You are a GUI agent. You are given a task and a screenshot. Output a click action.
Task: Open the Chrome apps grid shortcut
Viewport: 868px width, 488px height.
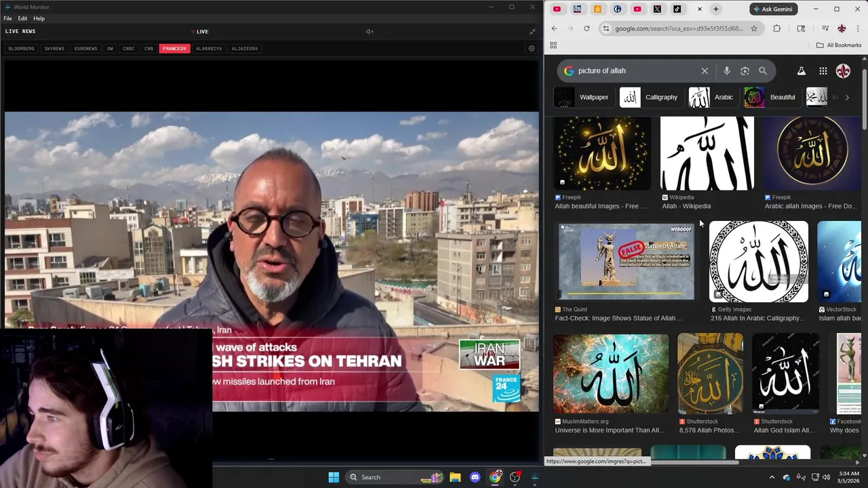coord(553,45)
